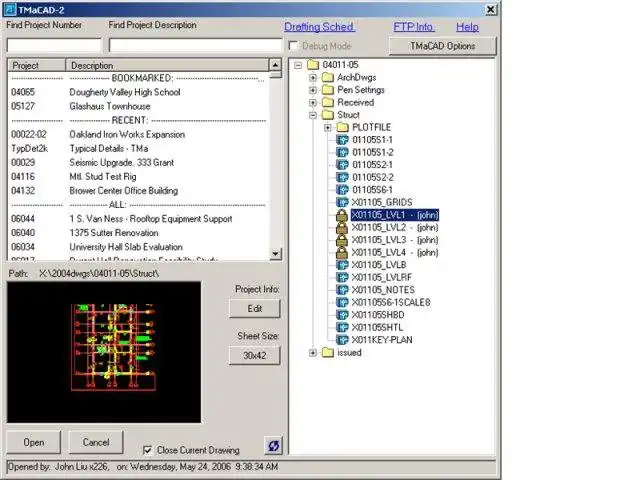Click the drawing icon for X01105_GRIDS
This screenshot has width=640, height=480.
(x=342, y=202)
